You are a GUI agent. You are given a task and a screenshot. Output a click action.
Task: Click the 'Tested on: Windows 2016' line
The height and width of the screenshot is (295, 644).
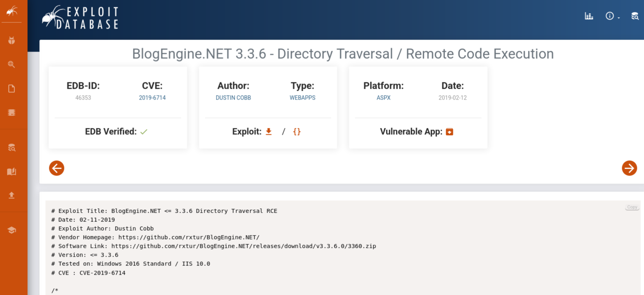(131, 264)
